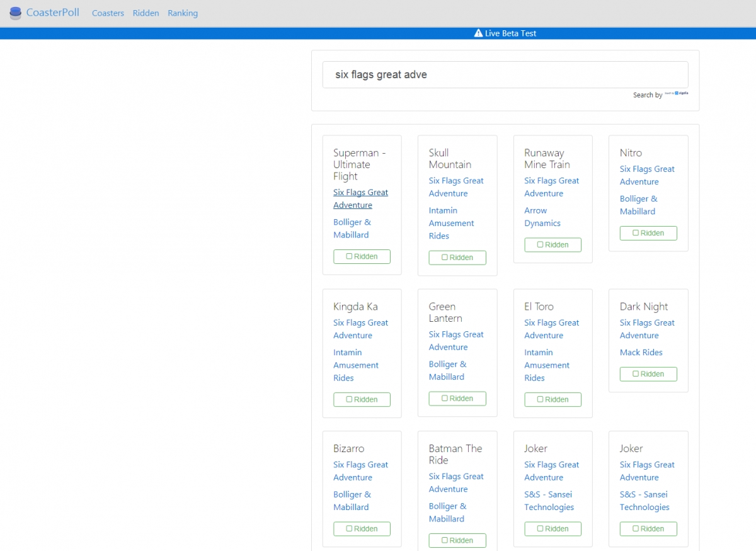756x551 pixels.
Task: Toggle Ridden for Skull Mountain
Action: [x=457, y=257]
